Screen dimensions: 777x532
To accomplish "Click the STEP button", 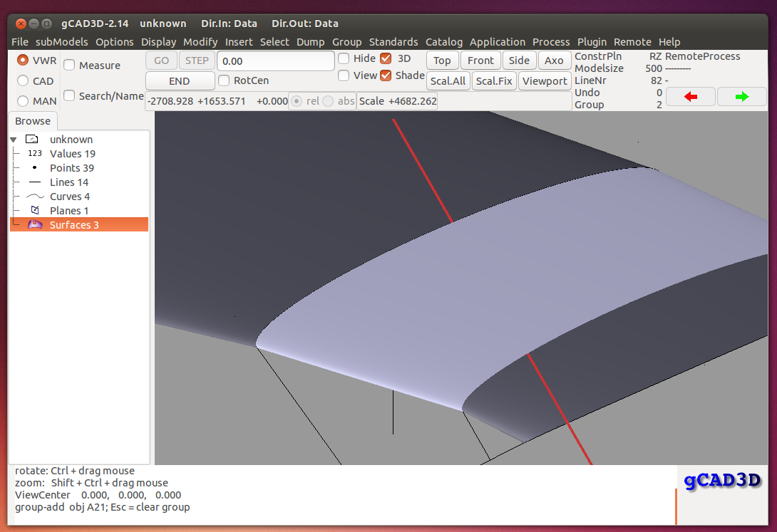I will pyautogui.click(x=197, y=61).
